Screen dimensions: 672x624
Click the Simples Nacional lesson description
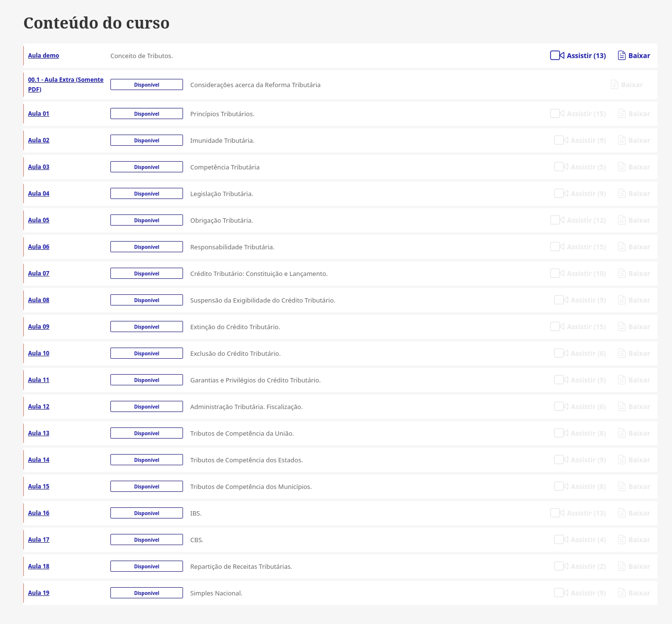coord(216,594)
